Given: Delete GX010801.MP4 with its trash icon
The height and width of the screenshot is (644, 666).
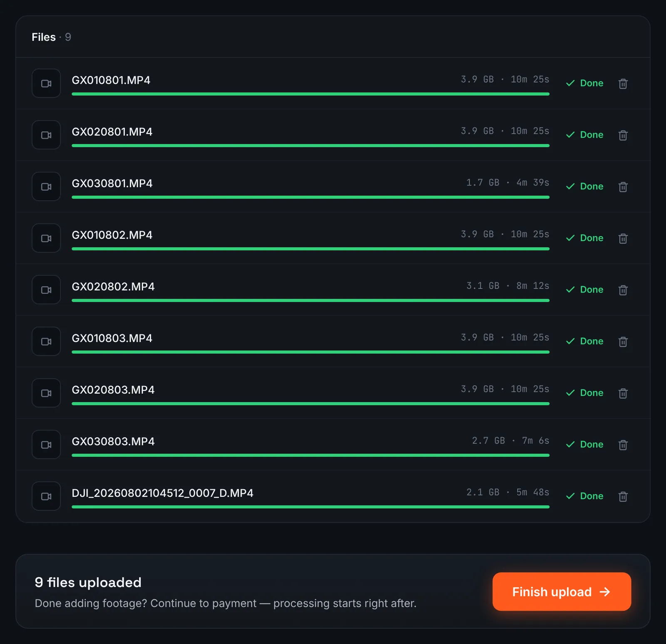Looking at the screenshot, I should 623,84.
